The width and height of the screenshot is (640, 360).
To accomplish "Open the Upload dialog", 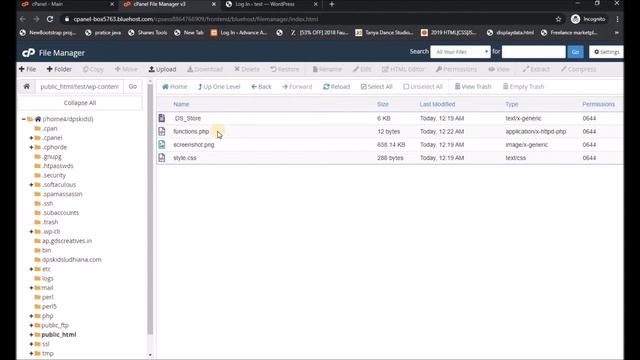I will pos(162,69).
